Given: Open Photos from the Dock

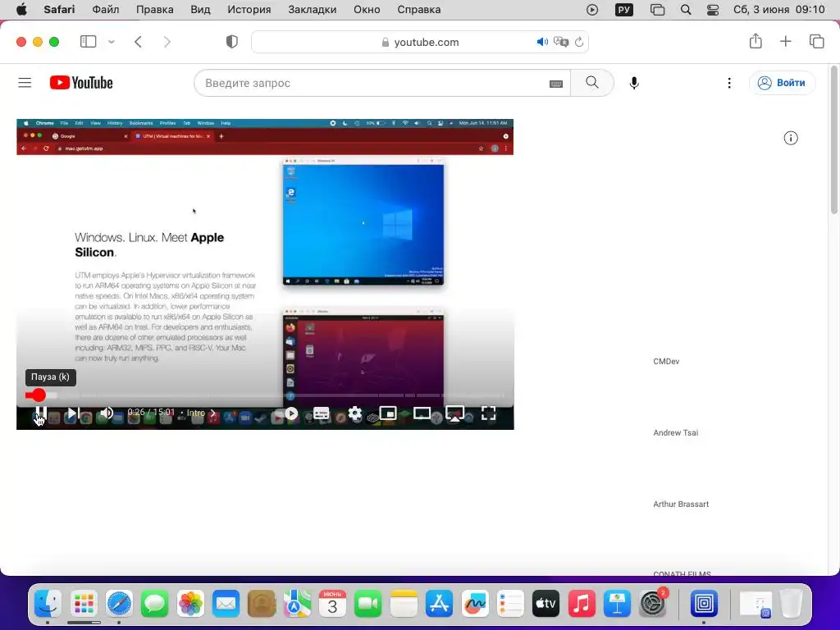Looking at the screenshot, I should [190, 605].
